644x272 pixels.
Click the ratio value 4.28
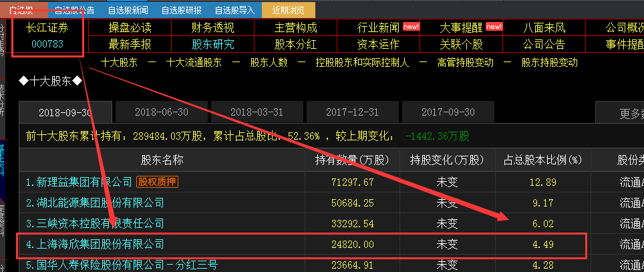pyautogui.click(x=542, y=265)
